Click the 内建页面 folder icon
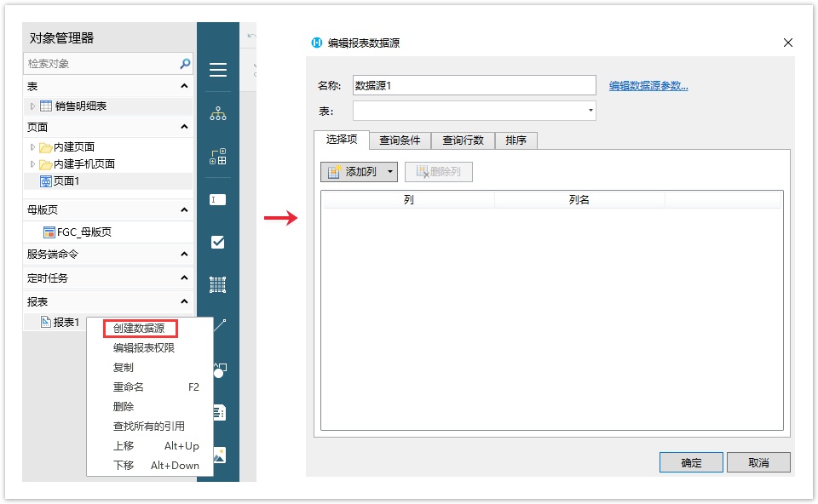This screenshot has height=504, width=818. click(45, 147)
